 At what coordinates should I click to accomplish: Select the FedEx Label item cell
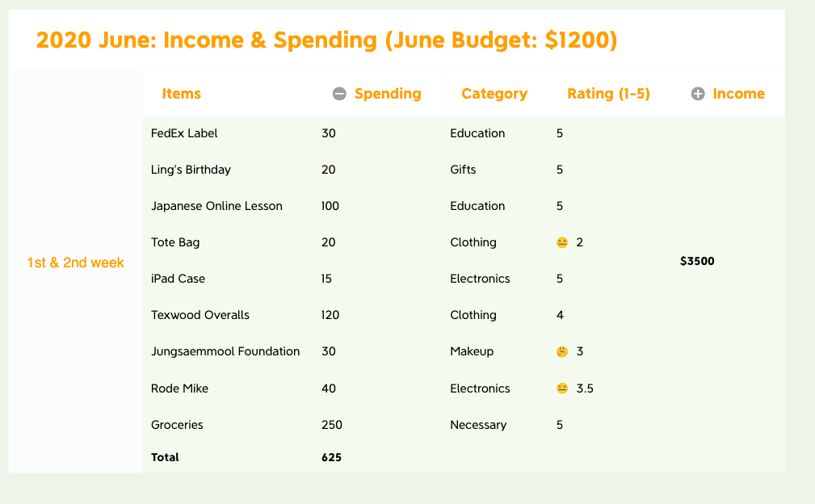pyautogui.click(x=184, y=133)
